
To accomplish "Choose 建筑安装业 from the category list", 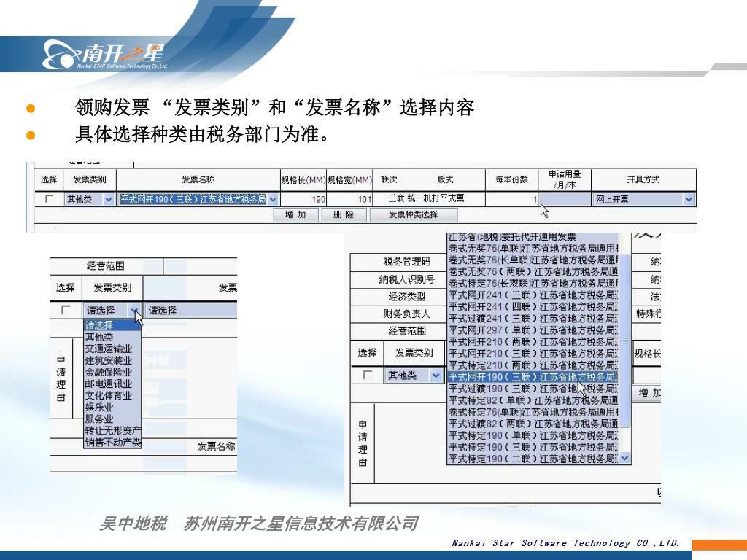I will coord(112,360).
